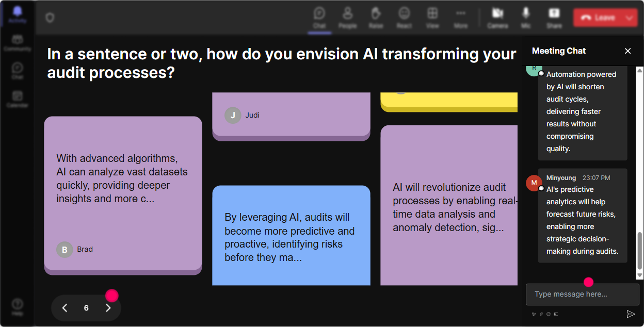Click the Minyoung sender name
This screenshot has height=327, width=644.
[x=561, y=178]
